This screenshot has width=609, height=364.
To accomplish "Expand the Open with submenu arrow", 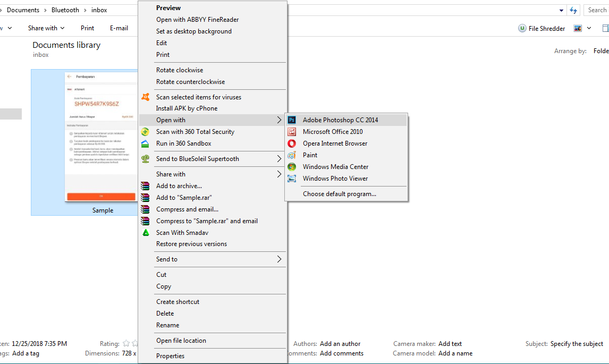I will (279, 120).
